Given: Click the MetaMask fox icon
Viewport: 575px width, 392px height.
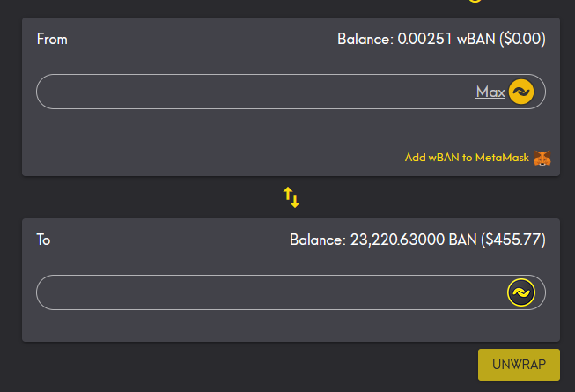Looking at the screenshot, I should pos(543,159).
